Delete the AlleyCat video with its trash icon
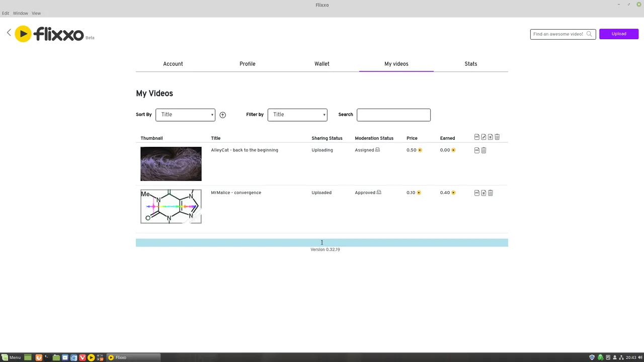Viewport: 644px width, 362px height. (484, 150)
